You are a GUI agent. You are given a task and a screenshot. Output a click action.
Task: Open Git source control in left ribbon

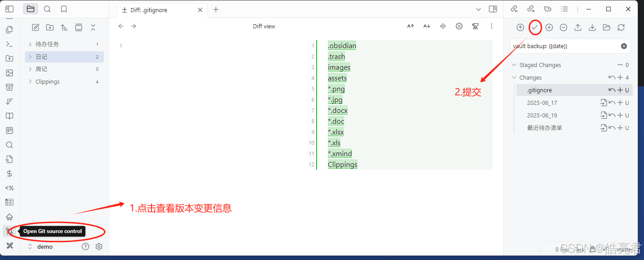click(9, 231)
